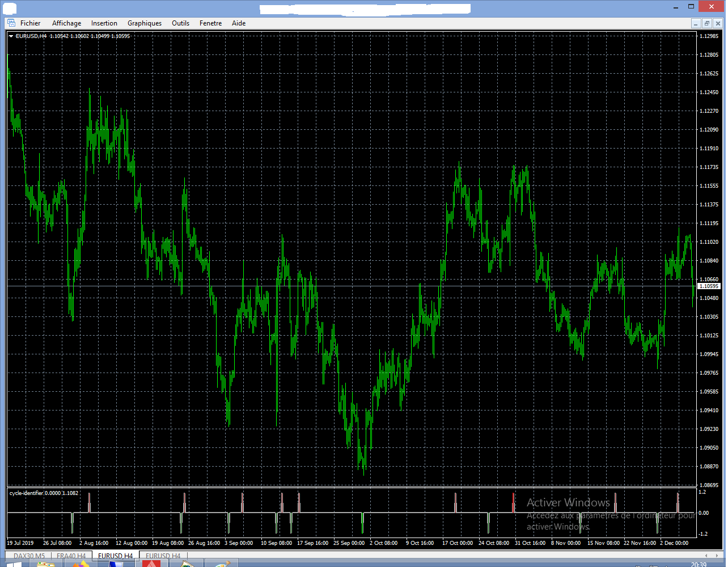
Task: Switch to the DAX30,M5 chart tab
Action: (29, 556)
